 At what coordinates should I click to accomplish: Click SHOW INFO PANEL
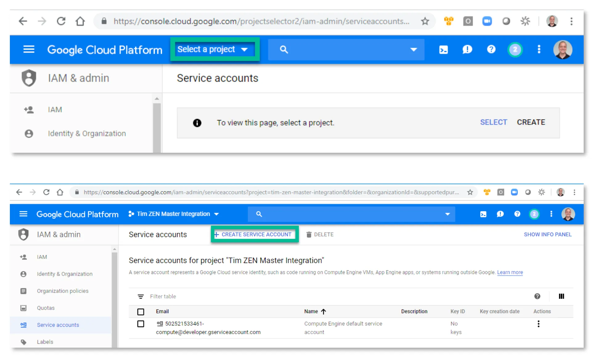547,234
